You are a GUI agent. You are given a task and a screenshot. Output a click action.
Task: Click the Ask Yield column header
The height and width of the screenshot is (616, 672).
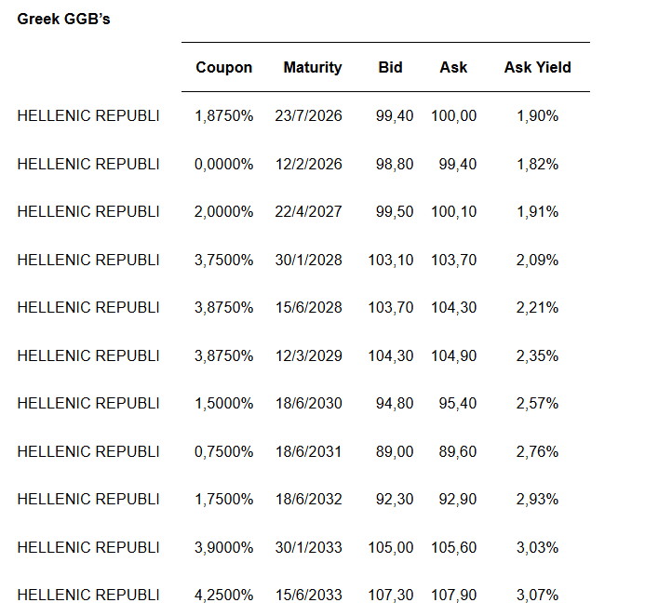(537, 67)
